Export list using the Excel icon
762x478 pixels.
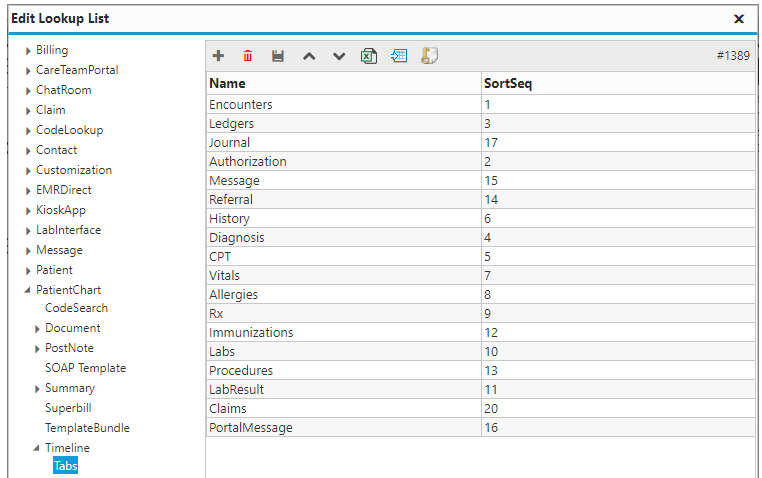(369, 56)
